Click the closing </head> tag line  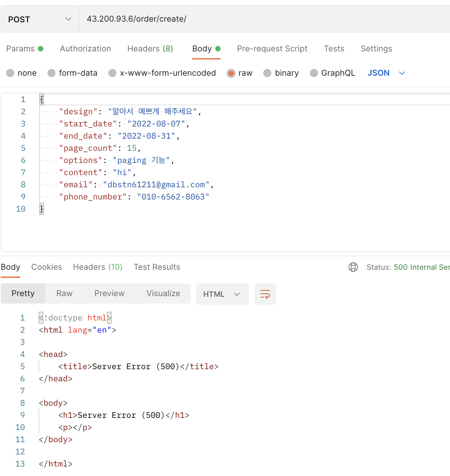point(55,379)
